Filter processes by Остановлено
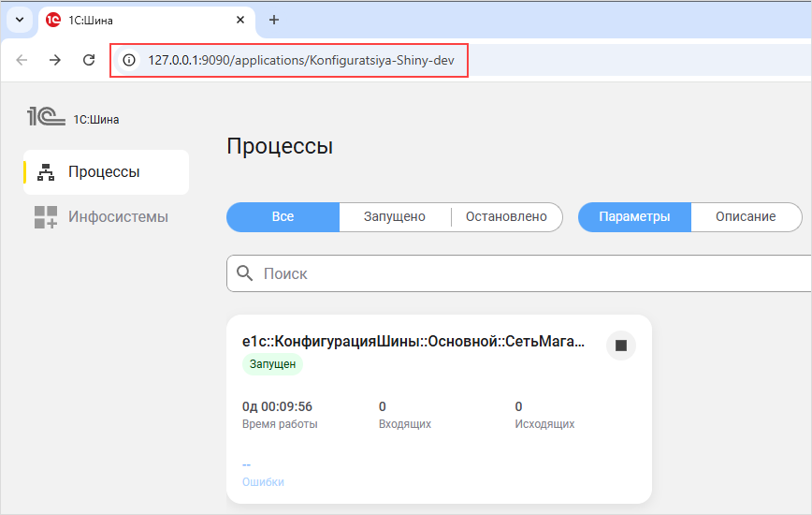 [x=506, y=216]
